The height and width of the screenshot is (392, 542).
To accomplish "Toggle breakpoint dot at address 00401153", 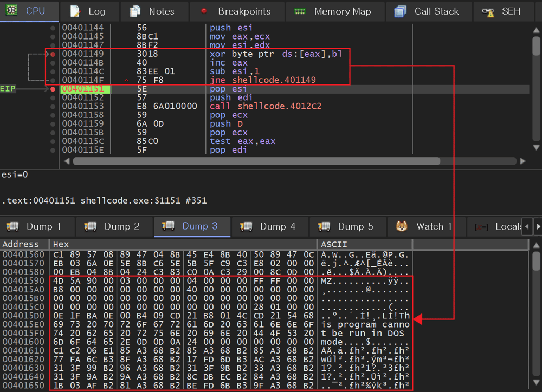I will point(53,107).
